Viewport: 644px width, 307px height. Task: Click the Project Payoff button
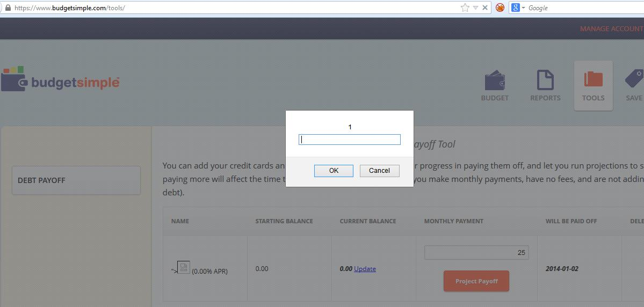click(476, 281)
